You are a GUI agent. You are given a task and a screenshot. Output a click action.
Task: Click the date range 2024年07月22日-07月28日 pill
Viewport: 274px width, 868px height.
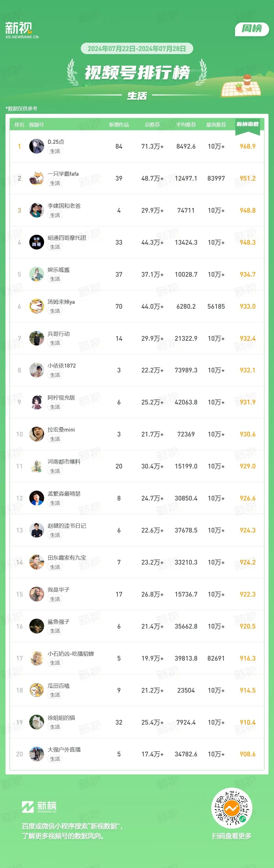137,48
